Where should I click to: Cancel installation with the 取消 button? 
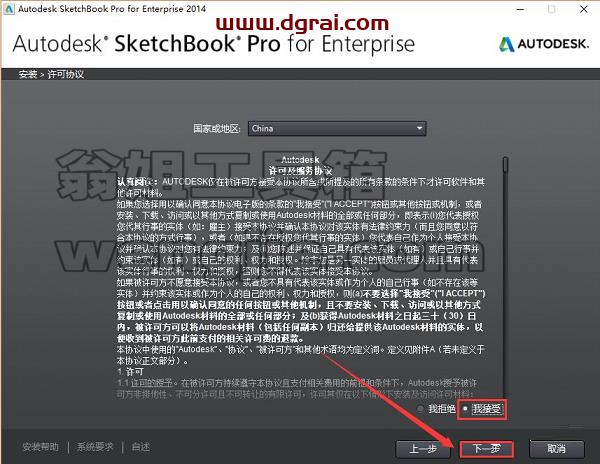[x=556, y=449]
